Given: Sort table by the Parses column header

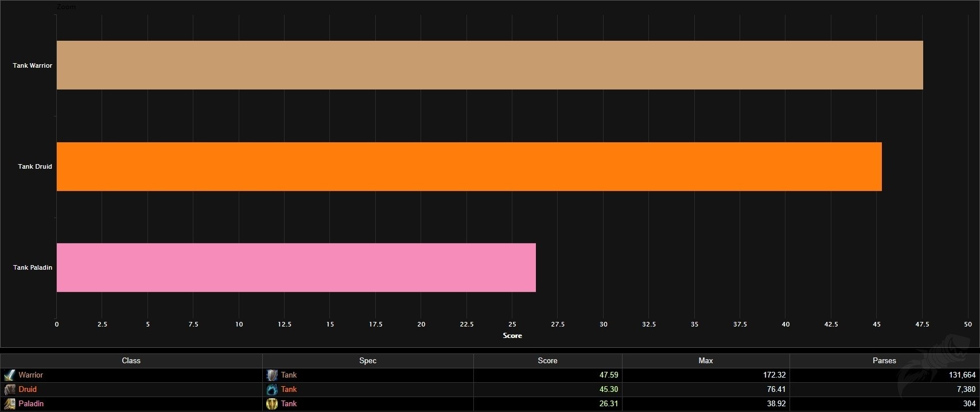Looking at the screenshot, I should (x=884, y=361).
